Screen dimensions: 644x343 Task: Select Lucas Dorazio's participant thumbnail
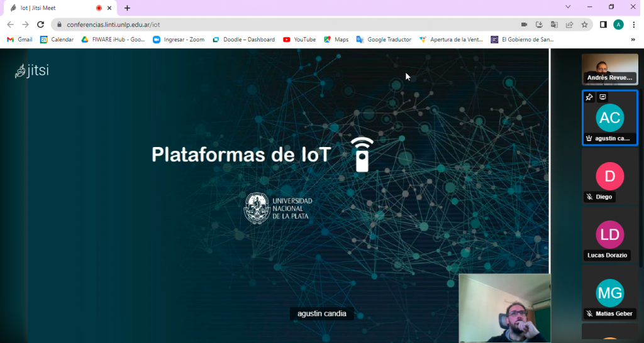point(609,234)
